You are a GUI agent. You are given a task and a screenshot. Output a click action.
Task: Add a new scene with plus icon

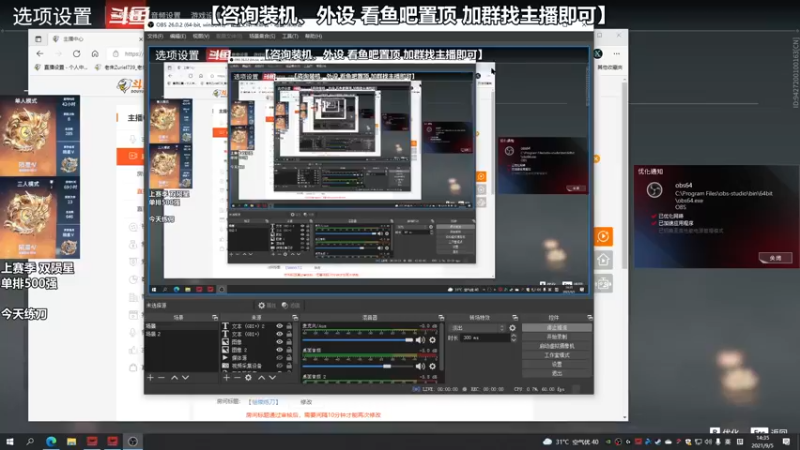pyautogui.click(x=150, y=378)
